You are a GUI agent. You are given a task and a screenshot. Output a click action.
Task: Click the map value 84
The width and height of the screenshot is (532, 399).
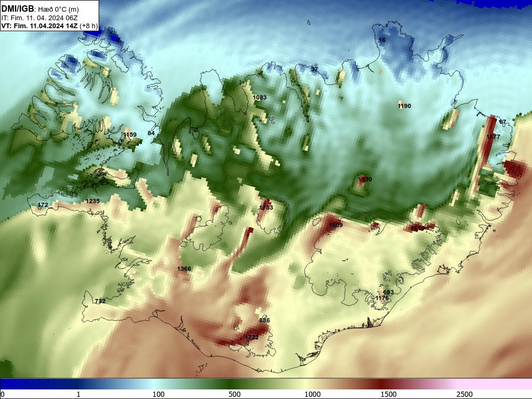151,133
